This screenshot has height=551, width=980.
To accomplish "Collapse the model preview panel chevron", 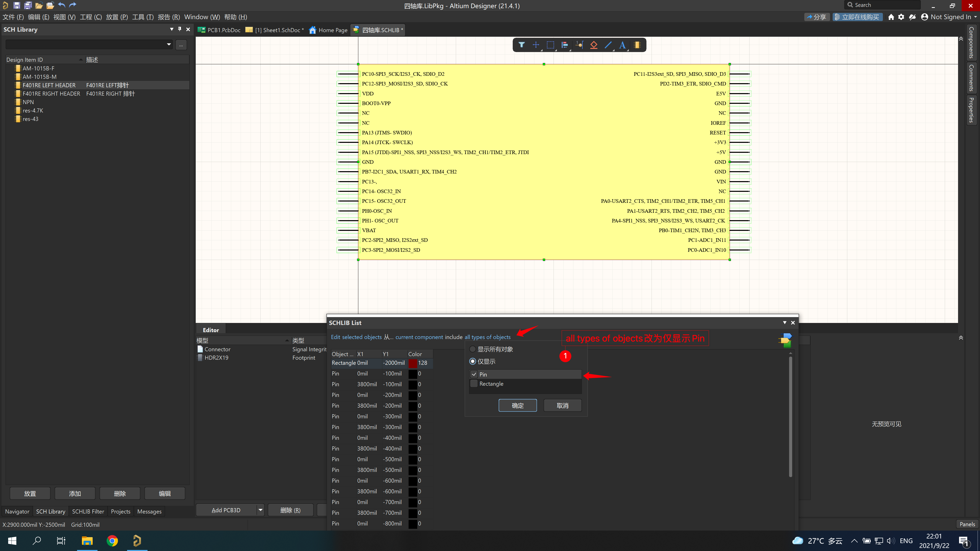I will pyautogui.click(x=961, y=338).
